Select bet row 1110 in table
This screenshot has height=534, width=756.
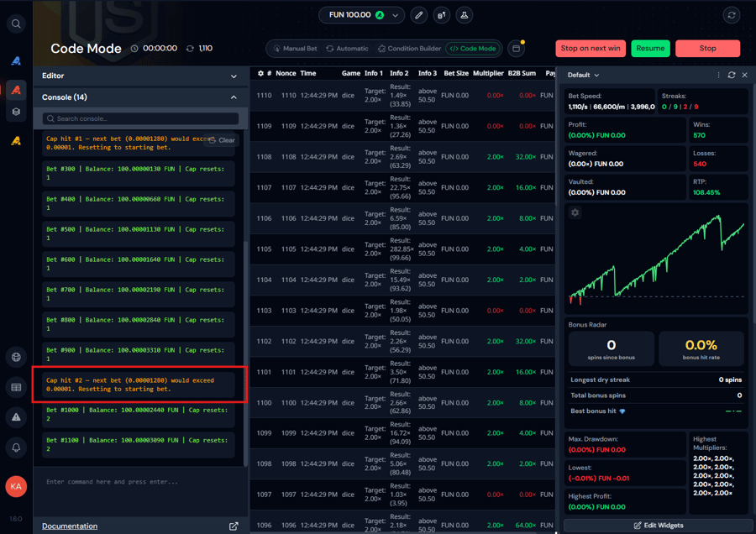(402, 96)
